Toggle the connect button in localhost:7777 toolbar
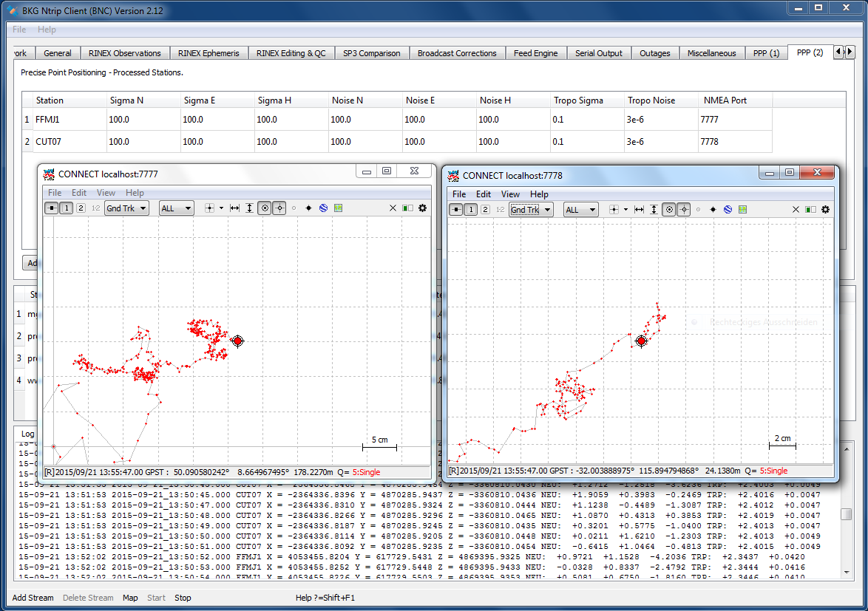The image size is (868, 611). [52, 208]
